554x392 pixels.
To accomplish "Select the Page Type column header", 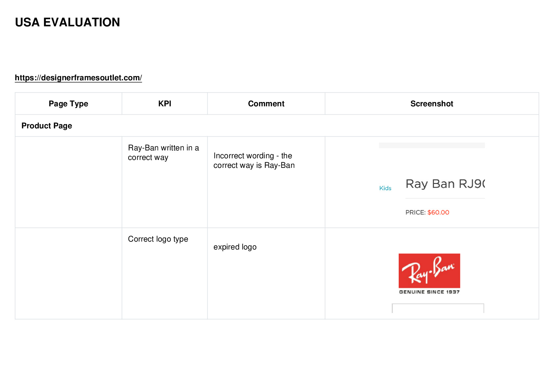I will click(68, 104).
